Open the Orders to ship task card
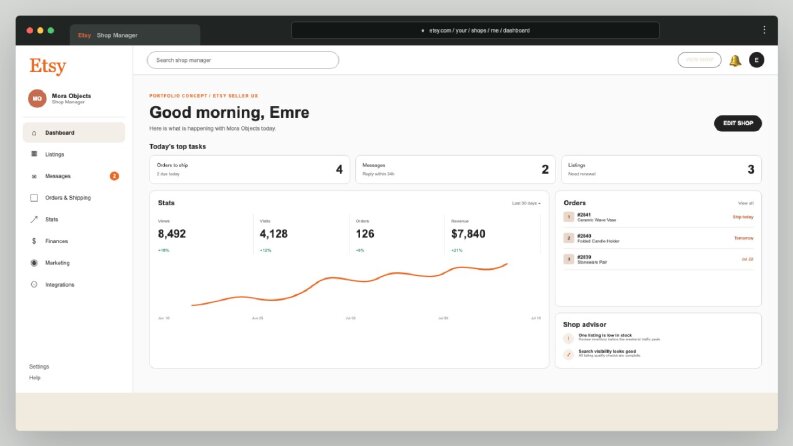This screenshot has height=446, width=793. point(249,169)
